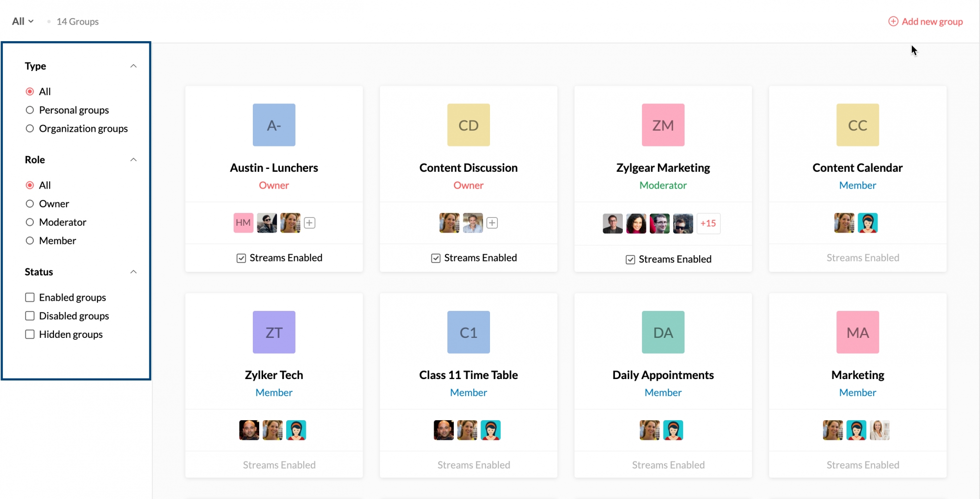Click the plus icon in Austin - Lunchers card
This screenshot has width=980, height=499.
tap(309, 223)
